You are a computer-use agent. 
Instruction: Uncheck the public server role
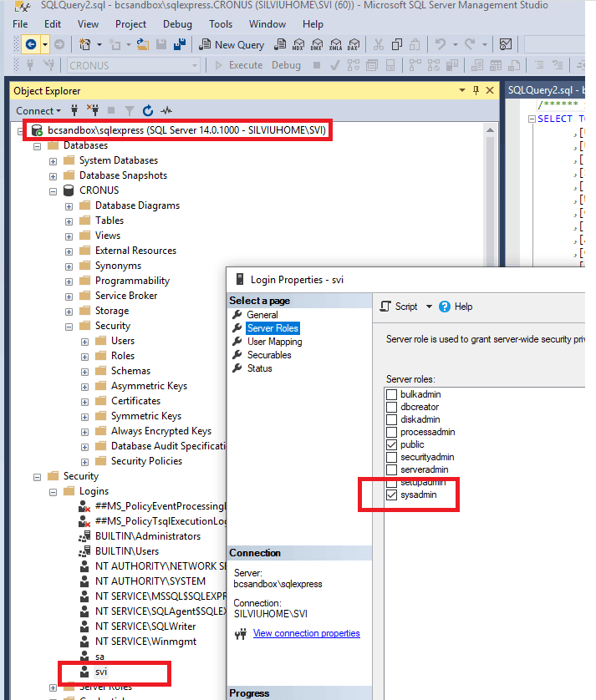391,444
